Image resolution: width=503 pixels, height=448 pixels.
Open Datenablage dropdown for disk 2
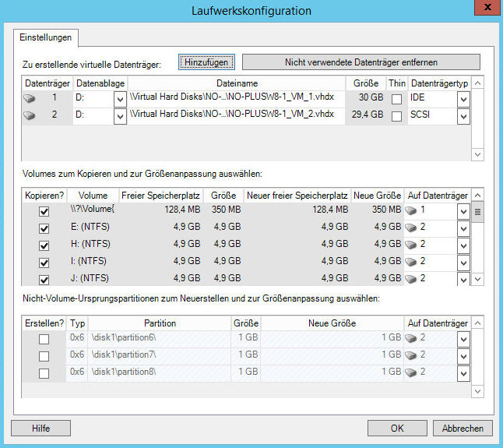[x=120, y=116]
